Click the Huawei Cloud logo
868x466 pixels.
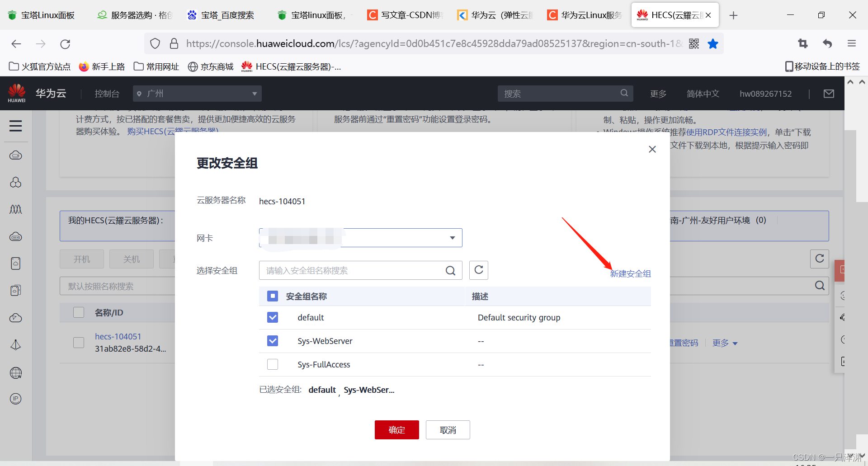(x=17, y=93)
